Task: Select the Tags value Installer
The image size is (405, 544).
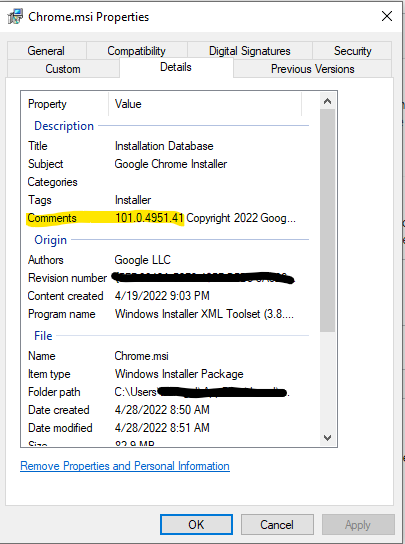Action: [133, 200]
